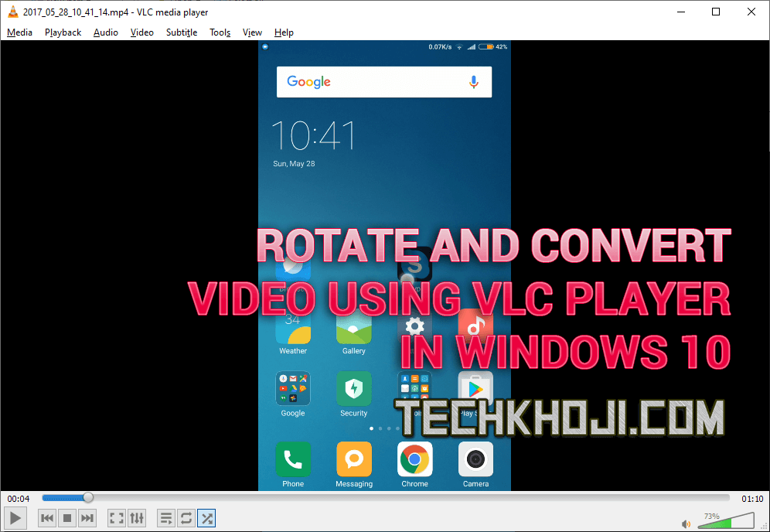Mute audio using speaker icon
Viewport: 770px width, 532px height.
coord(686,523)
